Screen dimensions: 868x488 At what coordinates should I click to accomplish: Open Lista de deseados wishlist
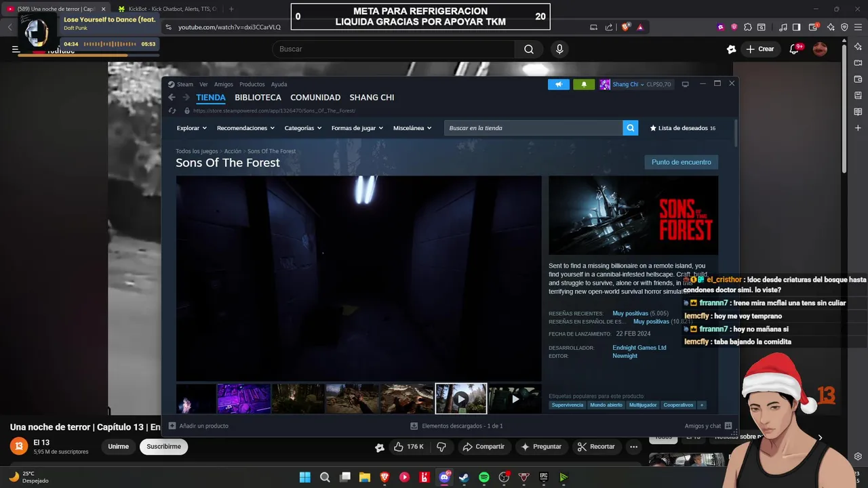coord(683,128)
